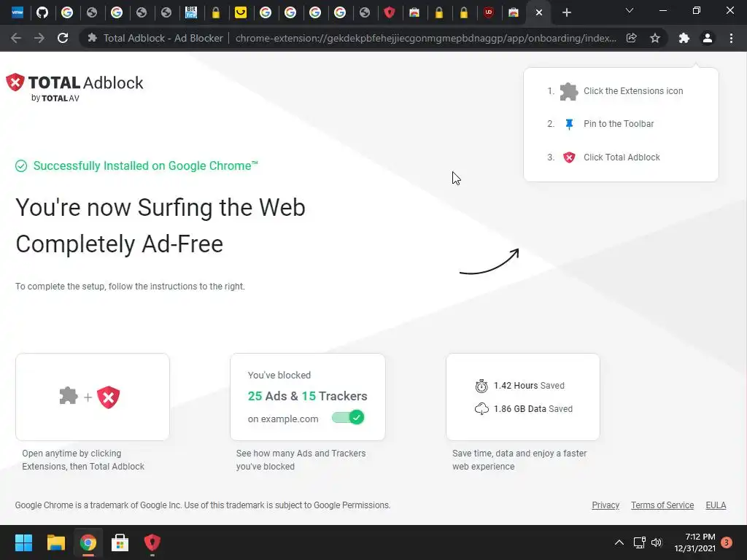Viewport: 747px width, 560px height.
Task: Reload the current page
Action: [x=63, y=38]
